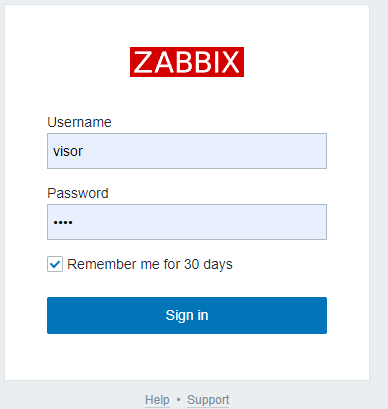Screen dimensions: 388x409
Task: Focus the Password input field
Action: pos(187,222)
